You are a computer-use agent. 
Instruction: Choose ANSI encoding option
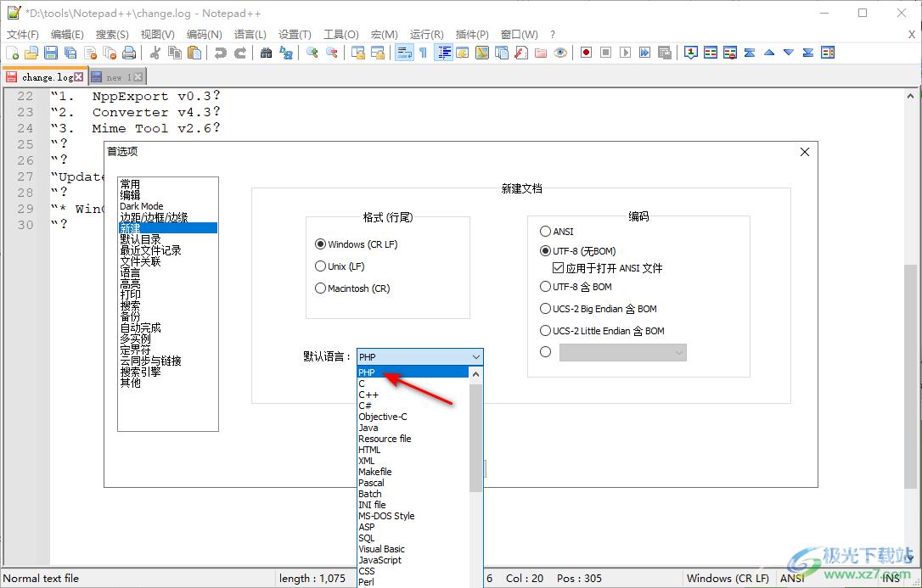[556, 232]
